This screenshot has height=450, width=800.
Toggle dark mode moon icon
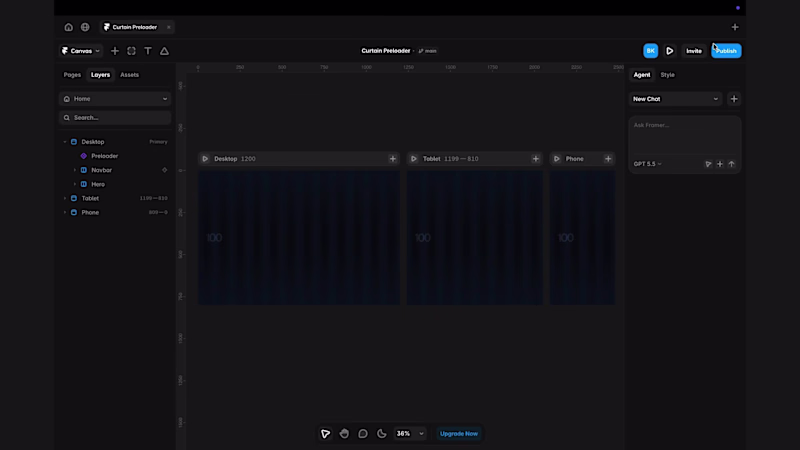tap(382, 434)
